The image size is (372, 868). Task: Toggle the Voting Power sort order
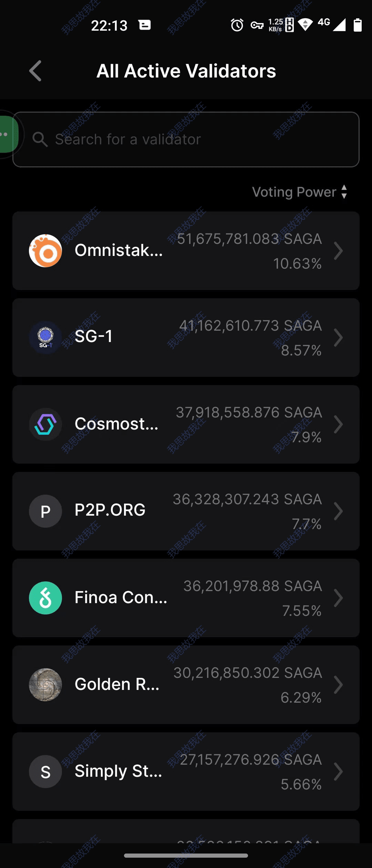pyautogui.click(x=294, y=192)
